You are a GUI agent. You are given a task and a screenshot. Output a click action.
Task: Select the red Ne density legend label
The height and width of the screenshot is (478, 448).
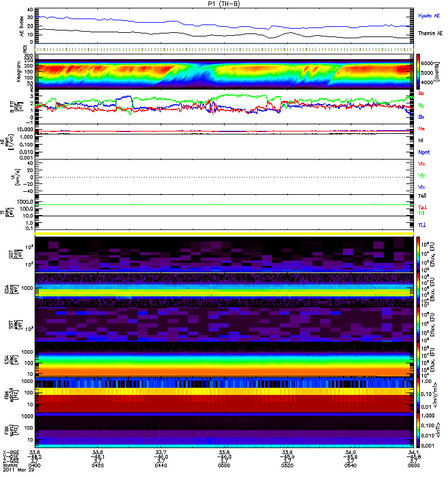(422, 129)
